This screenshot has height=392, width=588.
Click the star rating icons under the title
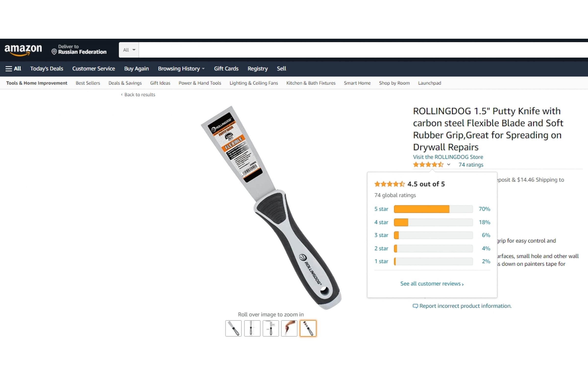click(428, 164)
